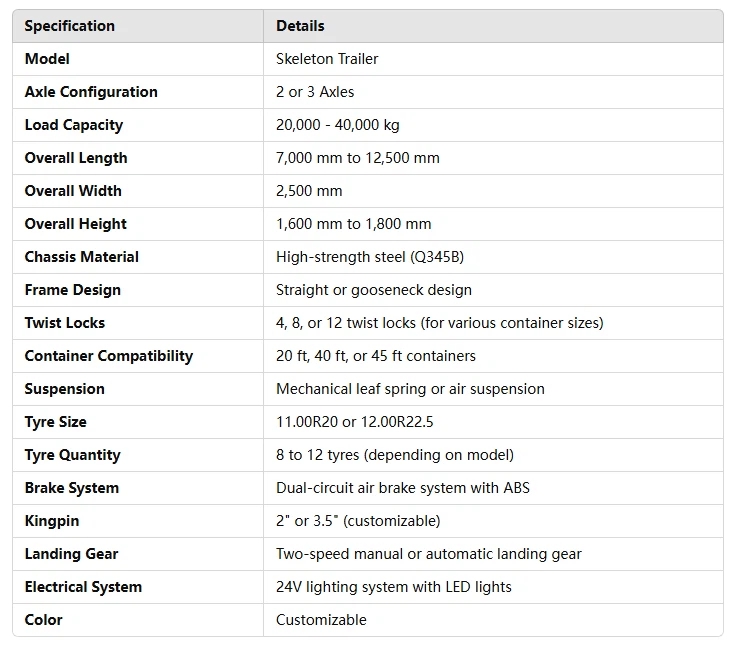Select the Two-speed landing gear details cell
This screenshot has width=737, height=654.
(428, 554)
